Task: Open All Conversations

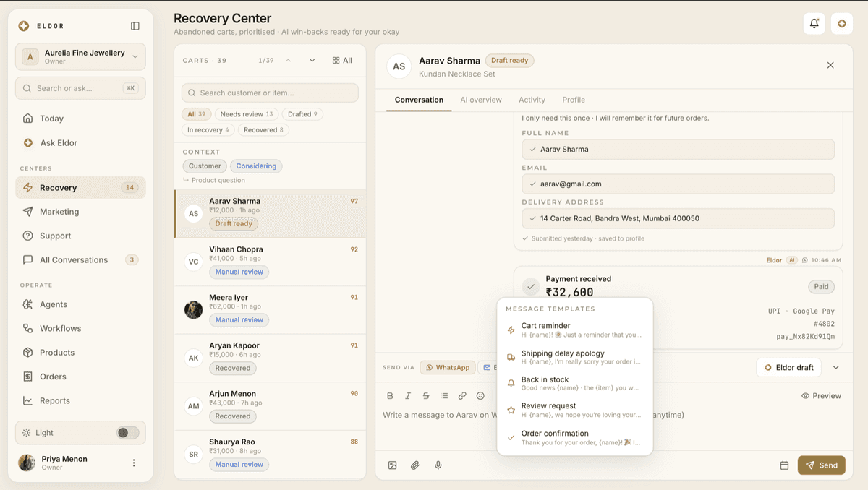Action: (80, 259)
